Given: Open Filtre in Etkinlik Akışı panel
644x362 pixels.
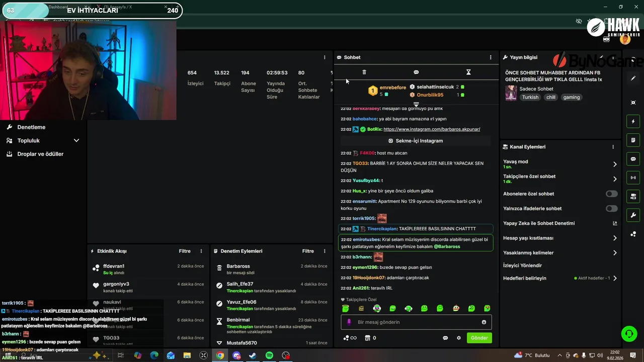Looking at the screenshot, I should [185, 251].
